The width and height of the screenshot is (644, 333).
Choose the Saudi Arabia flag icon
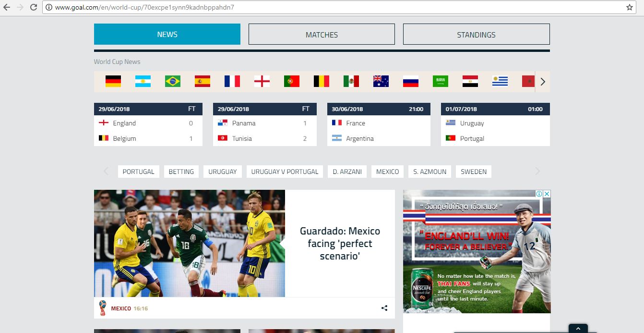(441, 81)
